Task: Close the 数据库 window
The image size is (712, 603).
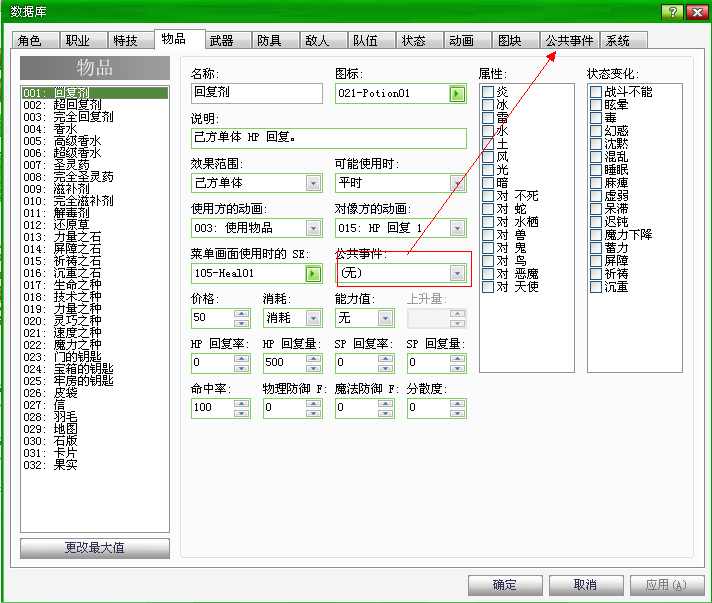Action: (697, 12)
